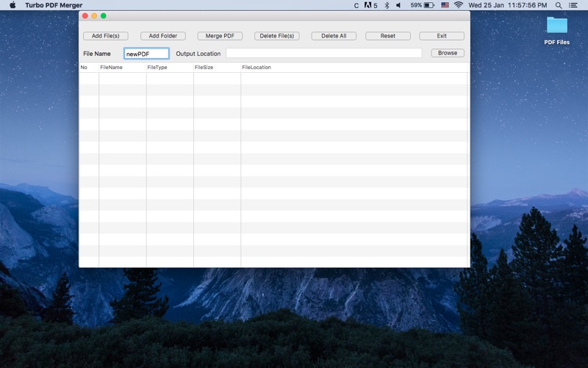Click the Wi-Fi status icon

tap(458, 5)
